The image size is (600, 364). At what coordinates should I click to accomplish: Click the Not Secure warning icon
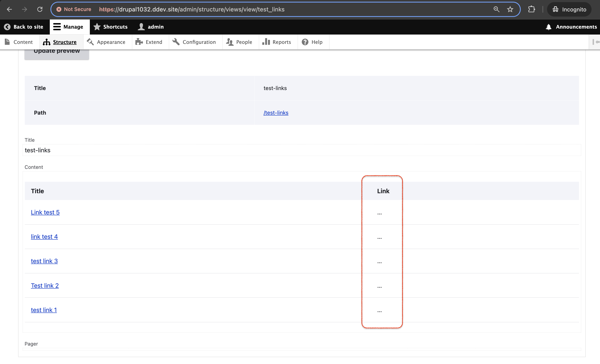pyautogui.click(x=59, y=9)
